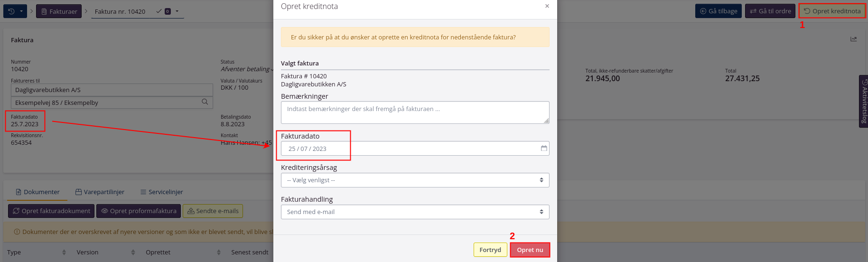Switch to the Servicelinjer tab
Viewport: 868px width, 262px height.
coord(161,192)
